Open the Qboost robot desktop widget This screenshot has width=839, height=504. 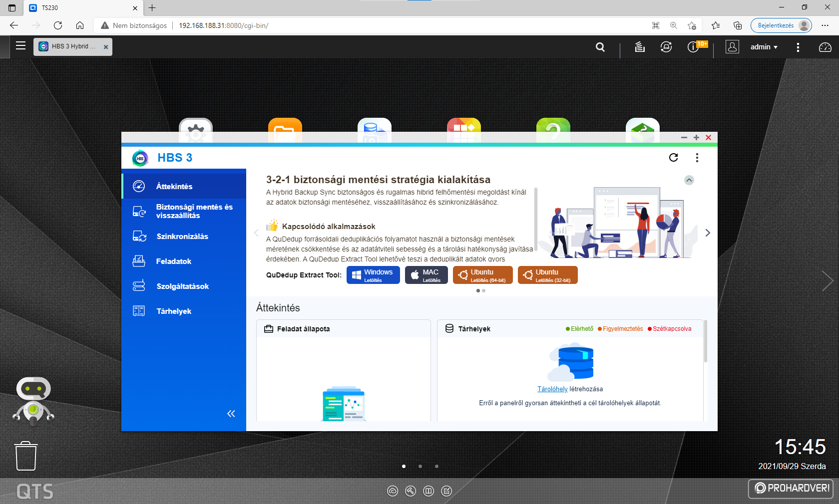(33, 401)
